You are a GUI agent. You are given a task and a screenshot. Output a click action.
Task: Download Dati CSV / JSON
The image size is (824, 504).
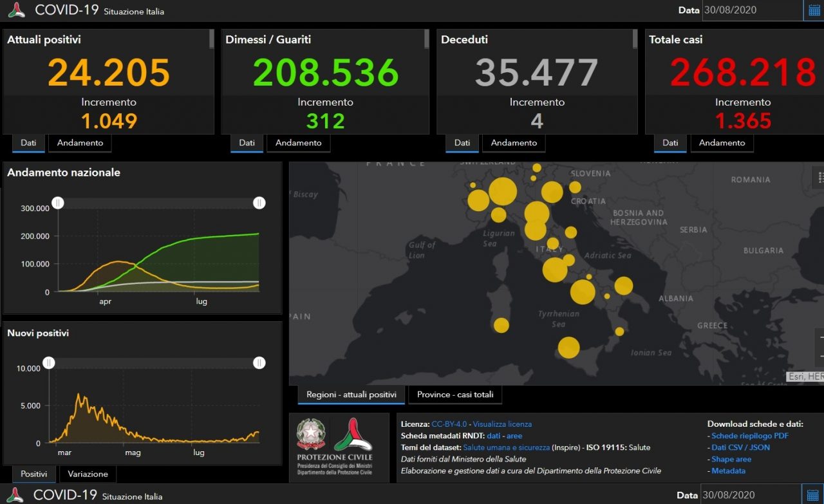(740, 447)
